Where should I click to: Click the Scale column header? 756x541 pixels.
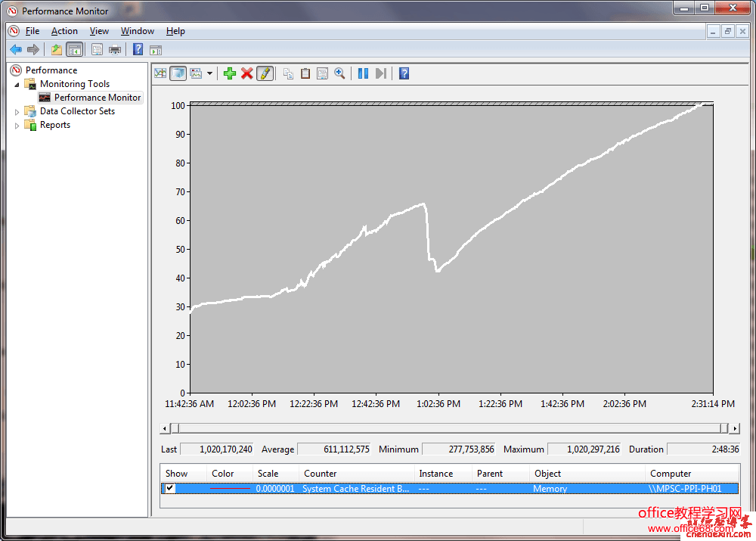pyautogui.click(x=268, y=474)
